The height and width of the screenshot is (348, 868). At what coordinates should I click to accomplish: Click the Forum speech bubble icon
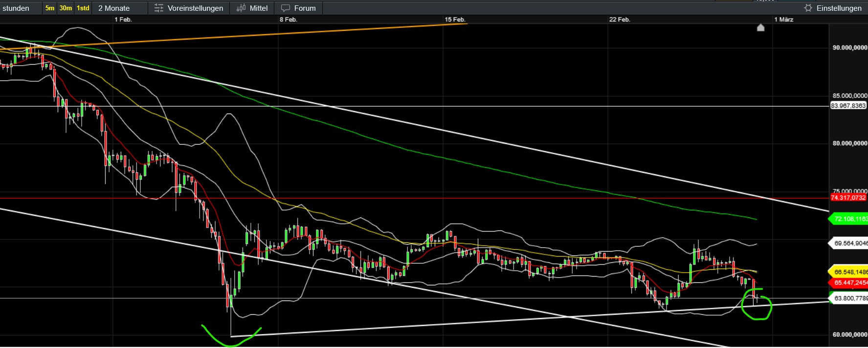click(x=286, y=8)
